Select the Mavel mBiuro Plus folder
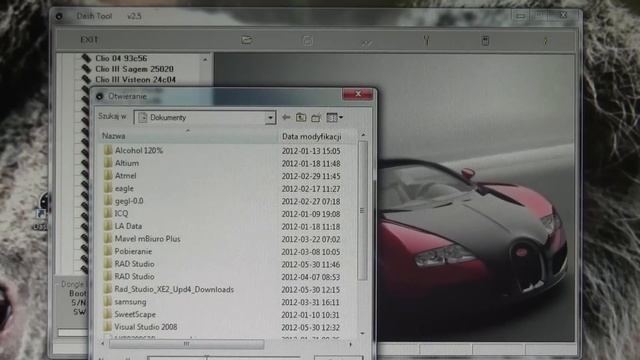This screenshot has width=640, height=360. click(147, 239)
